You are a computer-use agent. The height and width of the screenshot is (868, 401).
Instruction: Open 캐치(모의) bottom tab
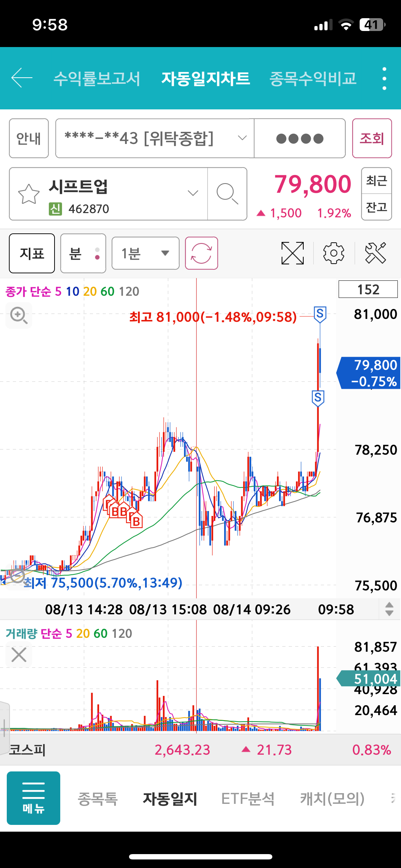332,799
